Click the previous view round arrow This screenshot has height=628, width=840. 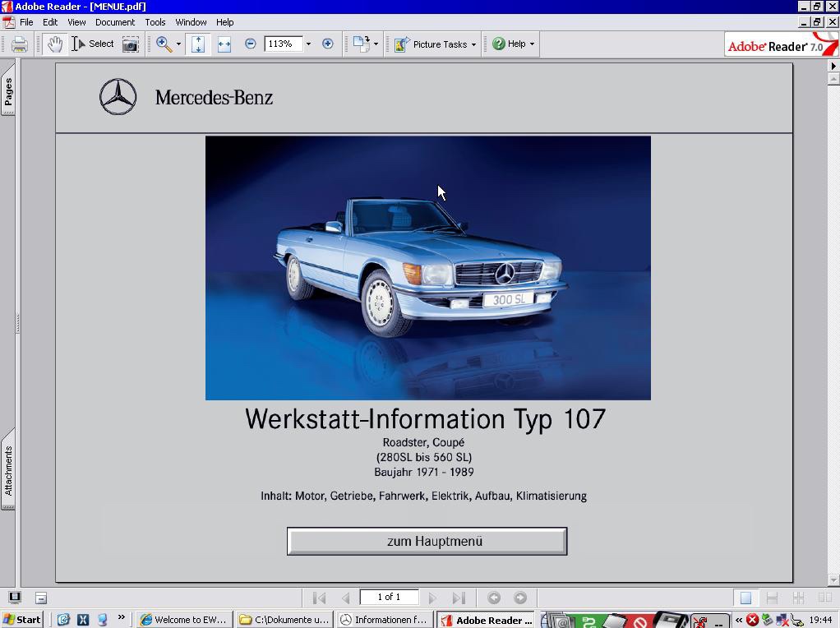tap(494, 598)
